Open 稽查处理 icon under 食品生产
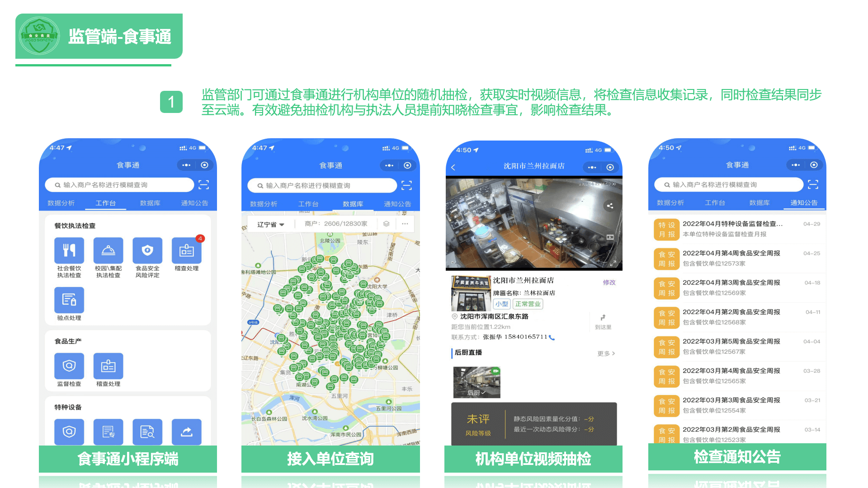The height and width of the screenshot is (488, 868). click(108, 366)
